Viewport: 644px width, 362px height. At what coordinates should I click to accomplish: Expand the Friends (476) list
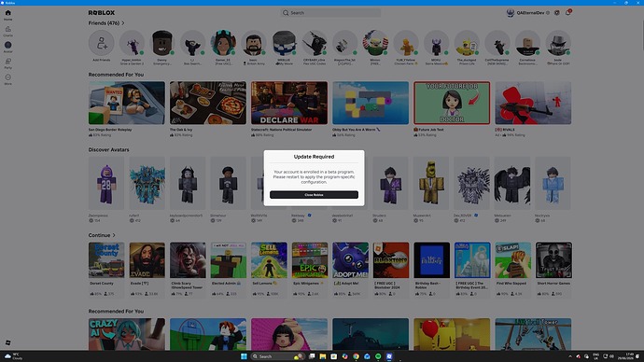coord(106,23)
